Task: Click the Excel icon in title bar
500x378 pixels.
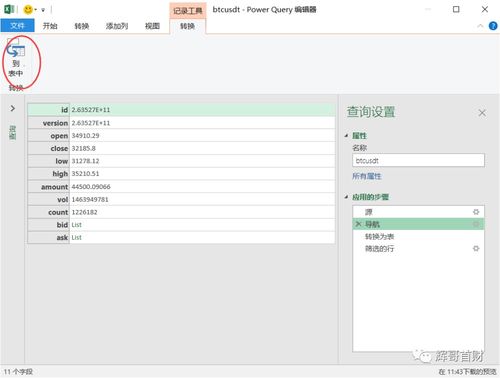Action: click(9, 9)
